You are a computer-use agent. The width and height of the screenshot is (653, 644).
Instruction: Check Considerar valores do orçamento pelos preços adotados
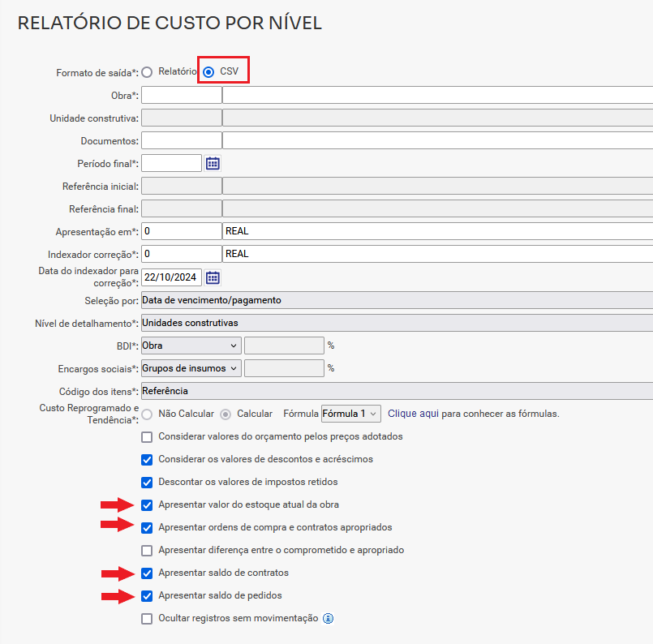(147, 437)
